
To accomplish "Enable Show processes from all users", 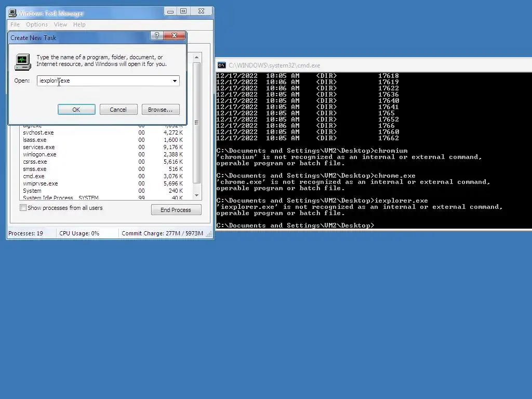I will pos(23,208).
